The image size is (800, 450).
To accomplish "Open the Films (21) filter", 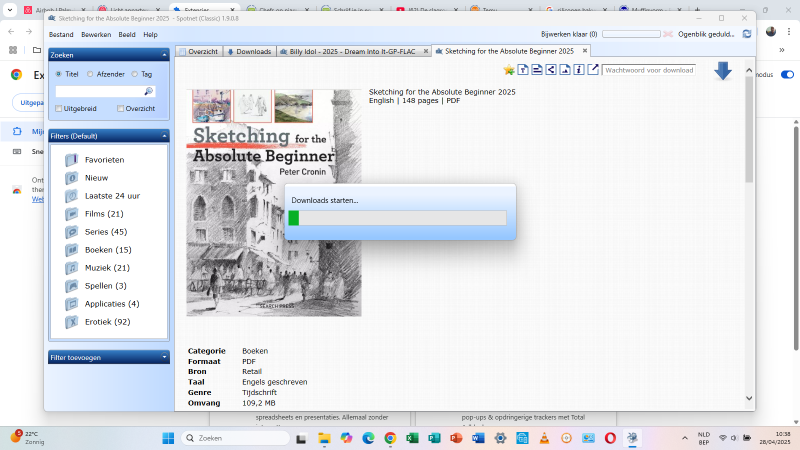I will tap(103, 213).
